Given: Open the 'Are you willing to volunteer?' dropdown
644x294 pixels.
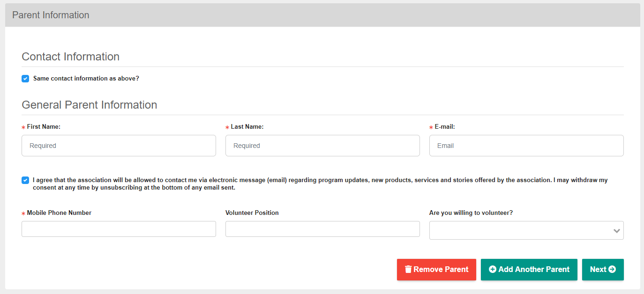Looking at the screenshot, I should (526, 230).
